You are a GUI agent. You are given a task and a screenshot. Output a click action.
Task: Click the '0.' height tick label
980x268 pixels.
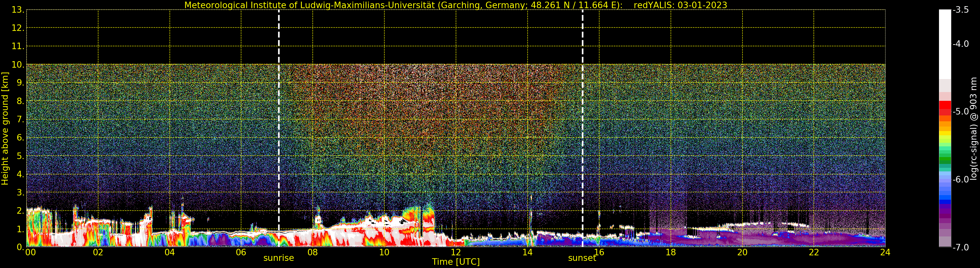21,247
